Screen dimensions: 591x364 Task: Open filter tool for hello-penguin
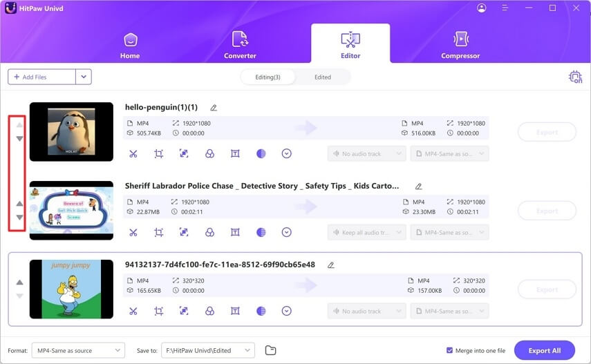[209, 154]
